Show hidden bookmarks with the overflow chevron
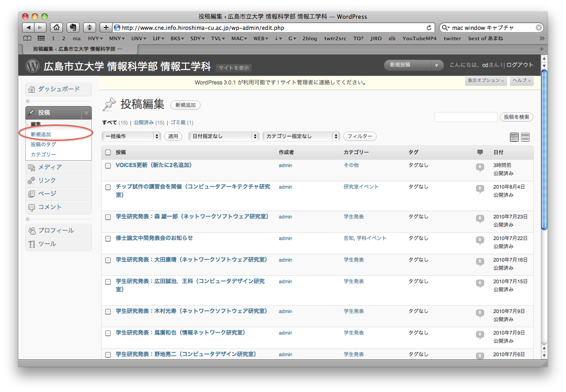566x392 pixels. (x=542, y=39)
